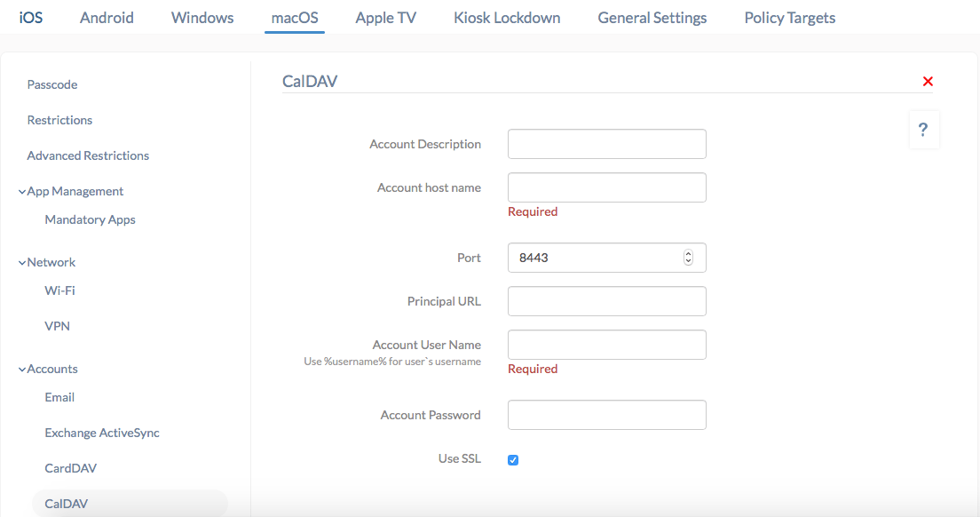Enable the Use SSL checkbox

point(512,459)
